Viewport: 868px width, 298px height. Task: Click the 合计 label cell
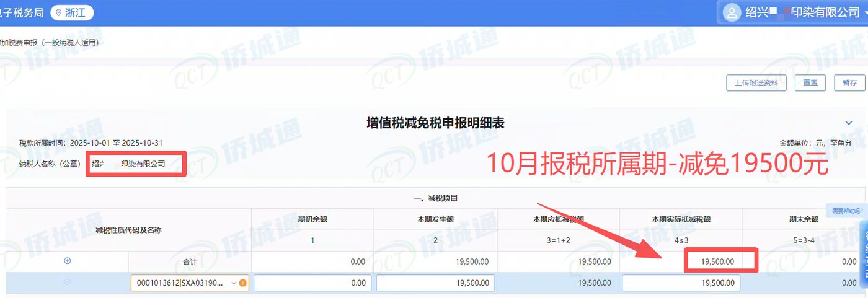(x=190, y=261)
